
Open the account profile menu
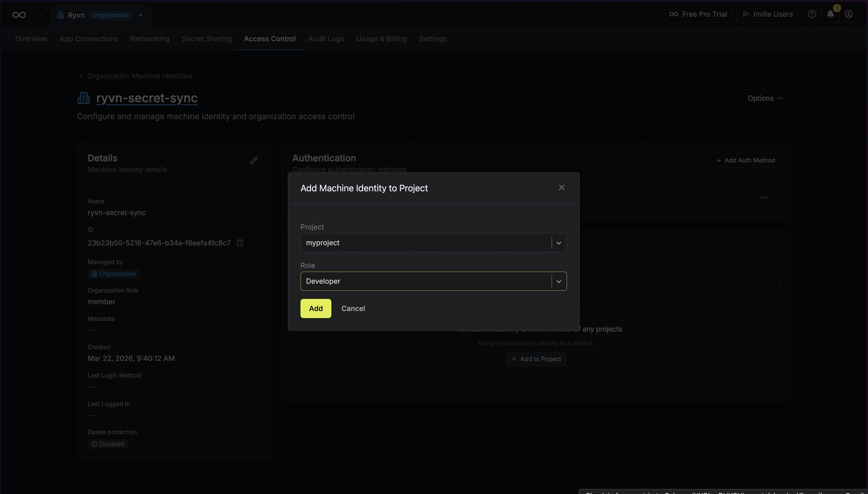click(x=849, y=14)
